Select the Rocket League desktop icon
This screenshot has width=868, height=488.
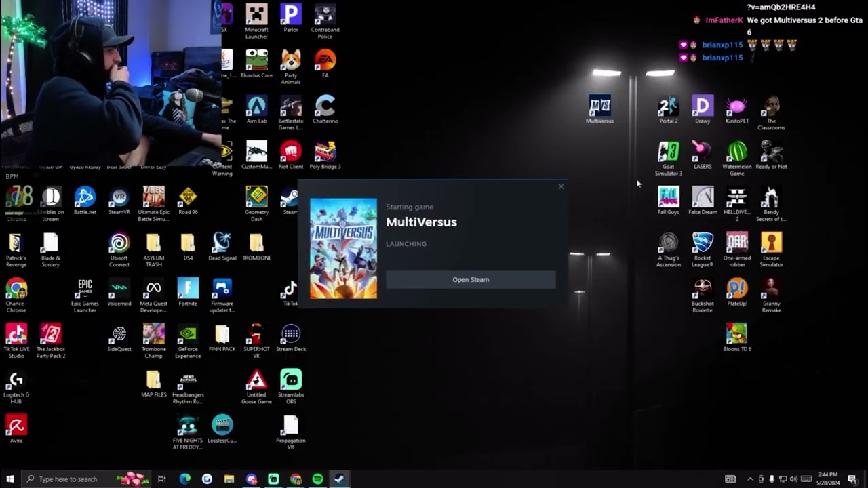tap(703, 249)
